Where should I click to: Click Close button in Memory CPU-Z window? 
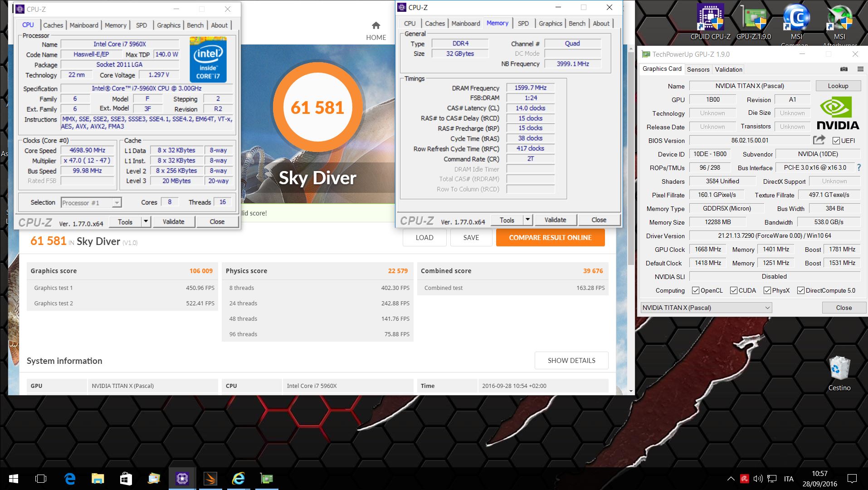click(x=599, y=220)
